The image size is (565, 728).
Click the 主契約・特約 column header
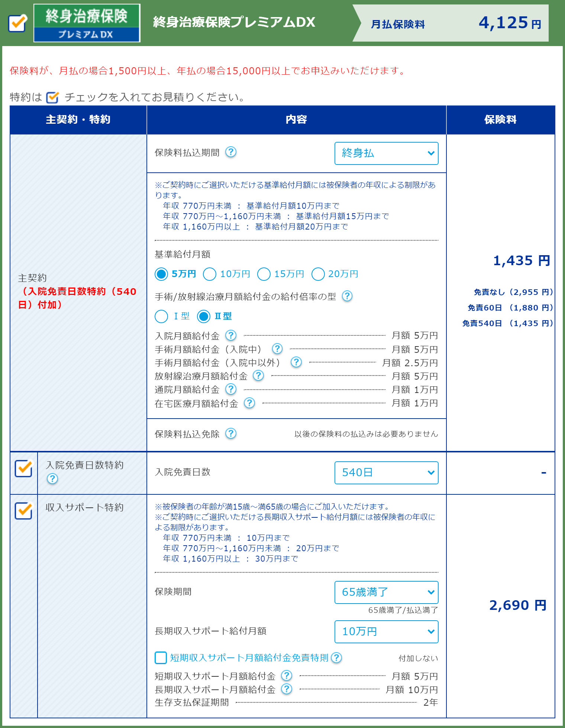tap(78, 120)
